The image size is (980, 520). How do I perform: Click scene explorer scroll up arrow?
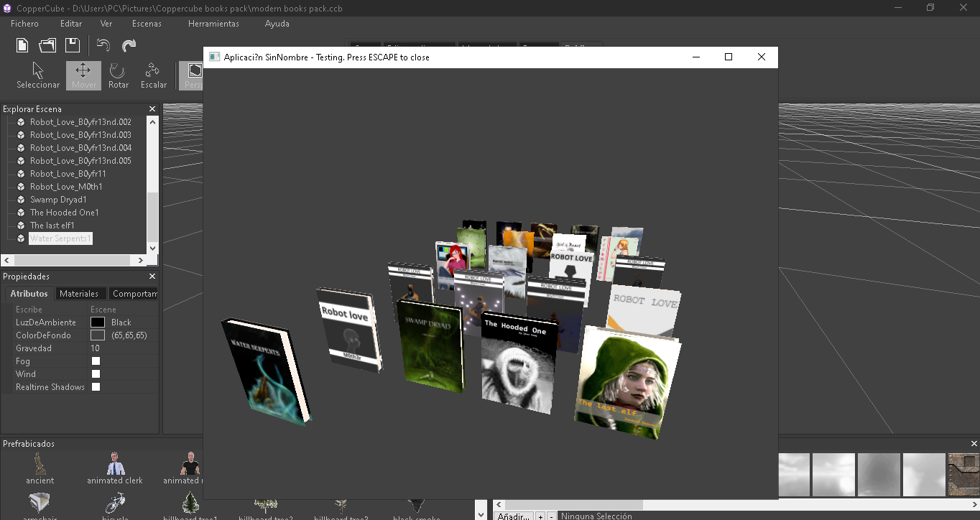click(x=152, y=122)
